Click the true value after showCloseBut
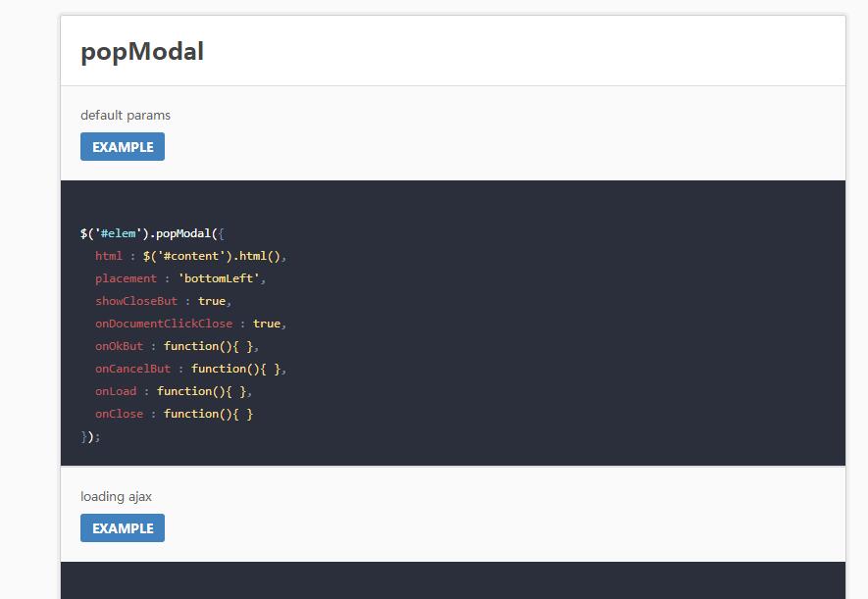Screen dimensions: 868x599 point(212,301)
